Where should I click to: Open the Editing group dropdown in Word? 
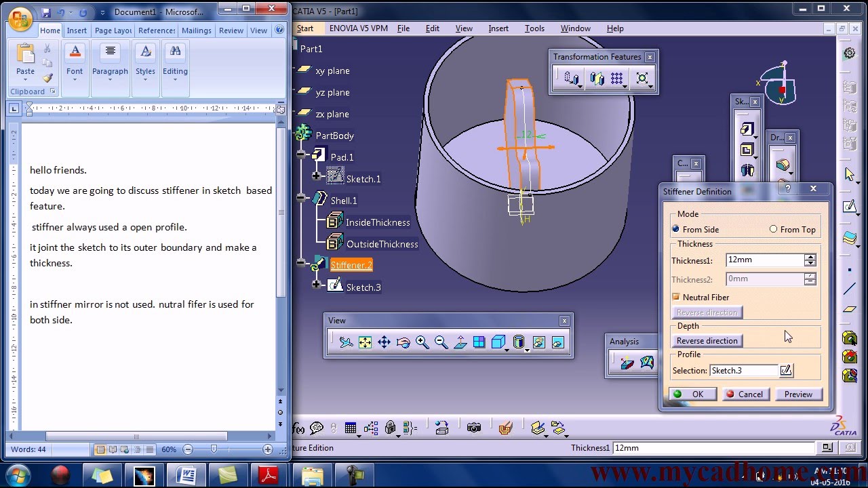(175, 79)
